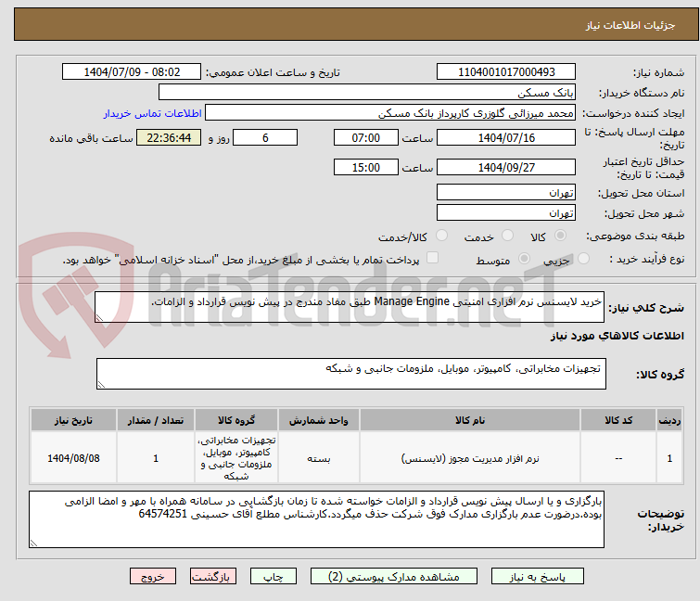The image size is (700, 601).
Task: Click the اطلاعات کالاهای مورد نیاز section heading
Action: pos(617,336)
